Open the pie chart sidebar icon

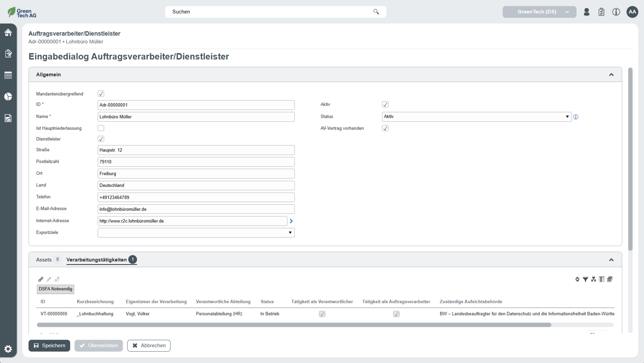coord(8,97)
